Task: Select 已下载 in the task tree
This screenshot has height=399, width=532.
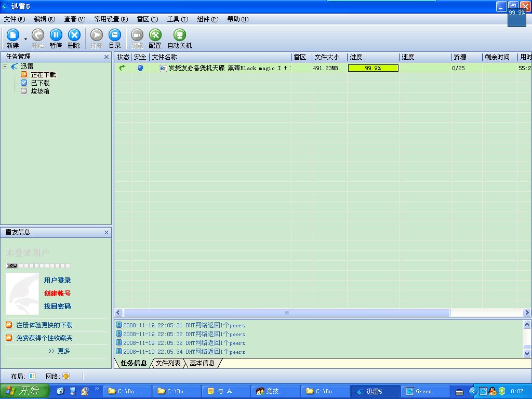Action: [x=40, y=83]
